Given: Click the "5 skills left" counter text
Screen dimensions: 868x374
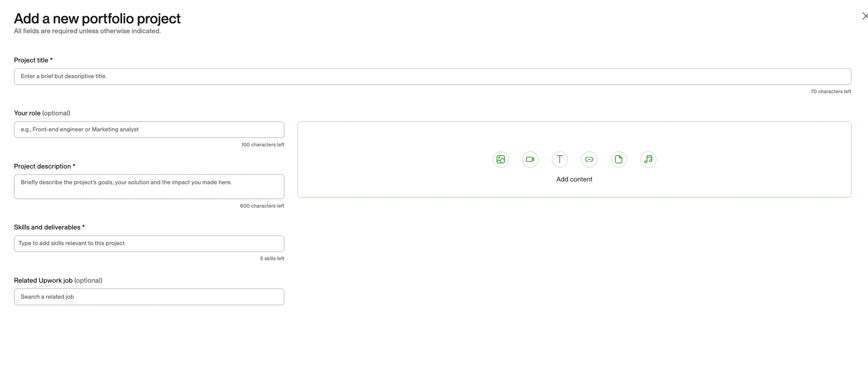Looking at the screenshot, I should [272, 259].
